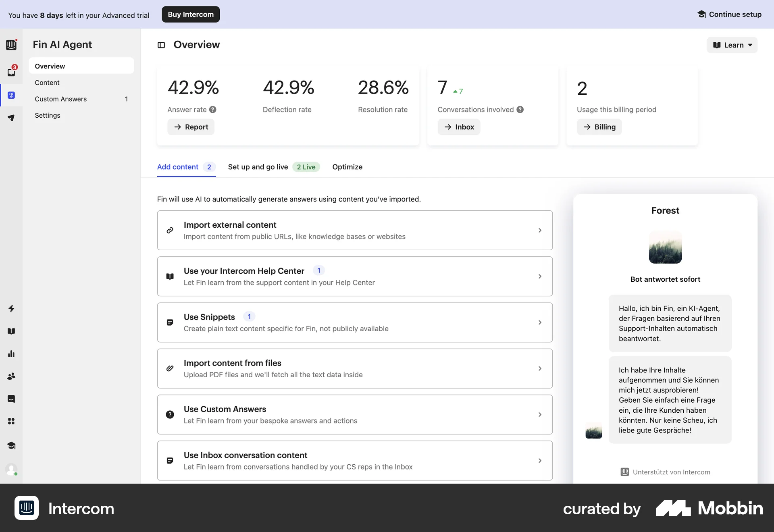Open the grid Apps icon in sidebar

pos(11,421)
